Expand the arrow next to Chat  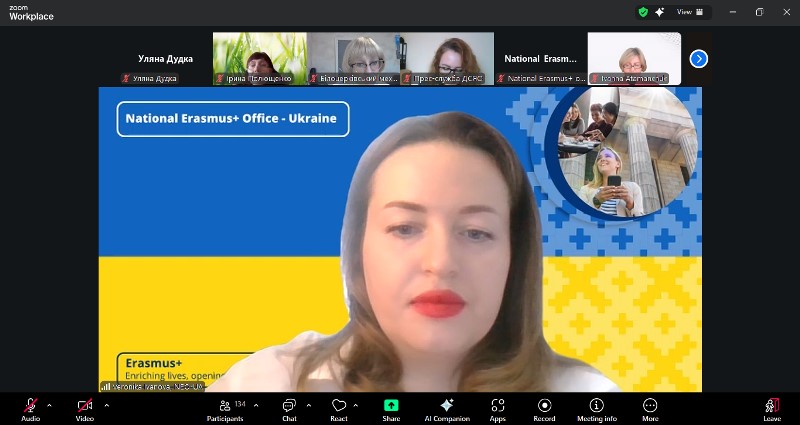pos(308,405)
